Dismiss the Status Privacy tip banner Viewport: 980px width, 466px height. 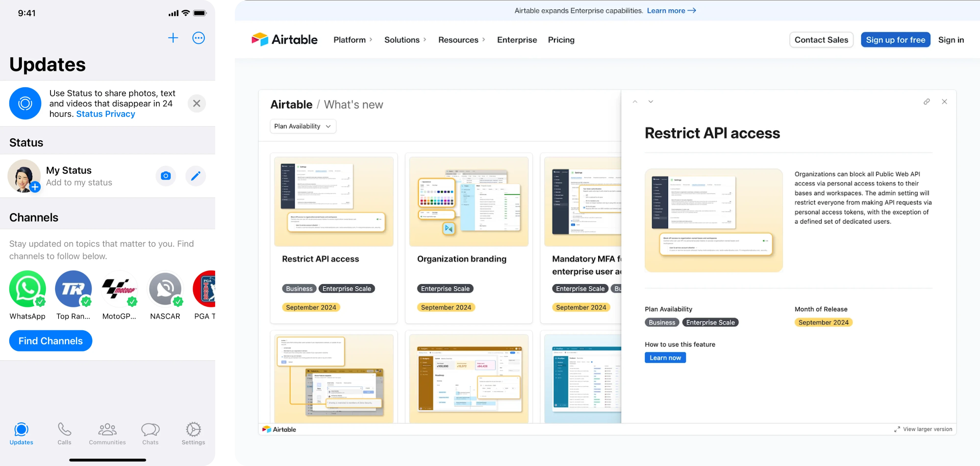197,103
